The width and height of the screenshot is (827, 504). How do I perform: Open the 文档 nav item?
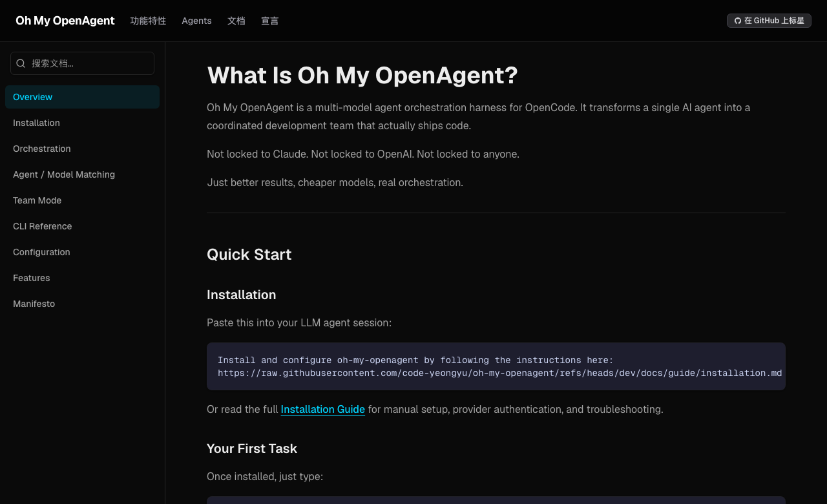(236, 21)
